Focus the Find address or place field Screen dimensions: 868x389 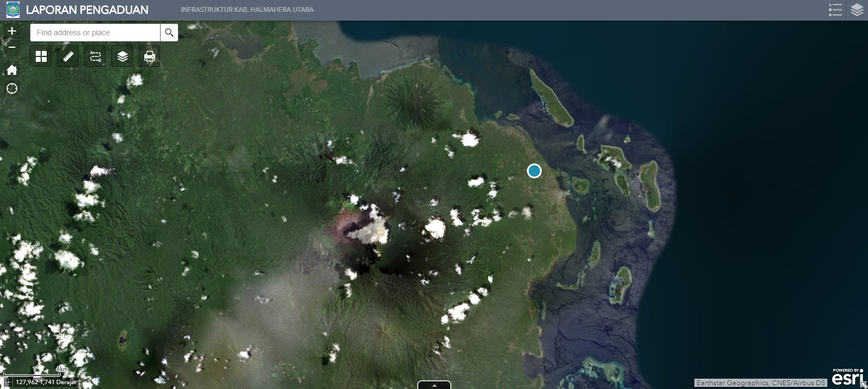[x=95, y=33]
